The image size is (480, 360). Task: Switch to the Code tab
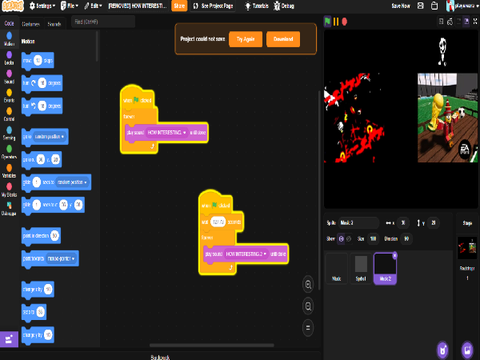[9, 23]
